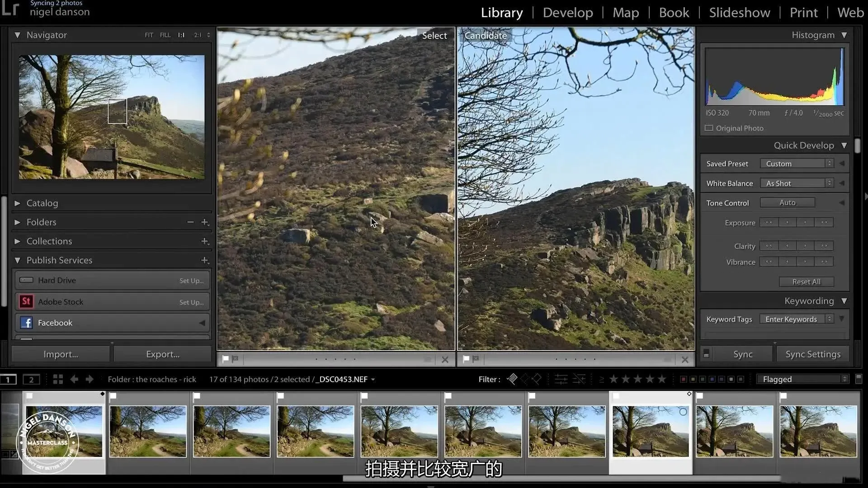Expand the Catalog panel

17,203
